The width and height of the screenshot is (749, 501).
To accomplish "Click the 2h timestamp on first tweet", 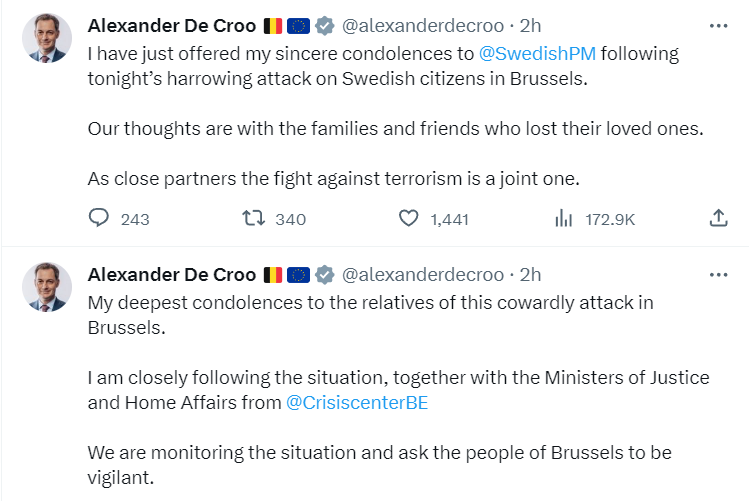I will pyautogui.click(x=530, y=26).
